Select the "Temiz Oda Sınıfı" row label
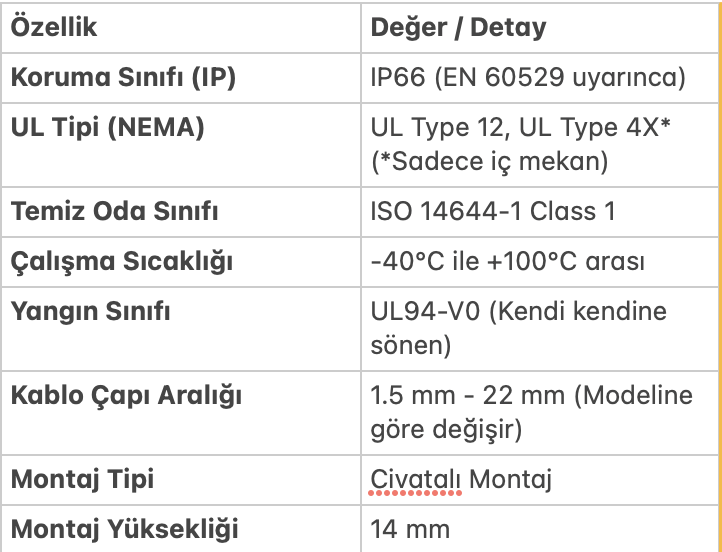722x552 pixels. pyautogui.click(x=114, y=212)
